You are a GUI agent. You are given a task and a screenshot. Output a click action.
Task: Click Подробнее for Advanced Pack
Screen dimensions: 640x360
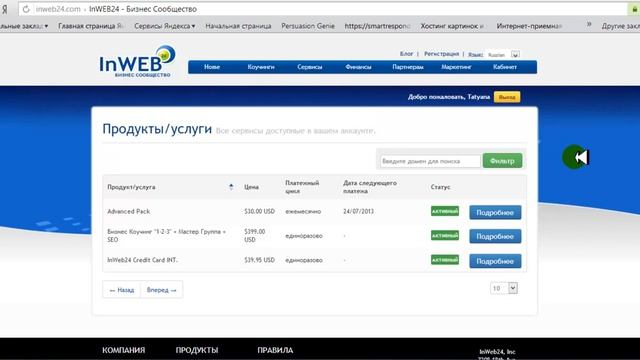(495, 212)
